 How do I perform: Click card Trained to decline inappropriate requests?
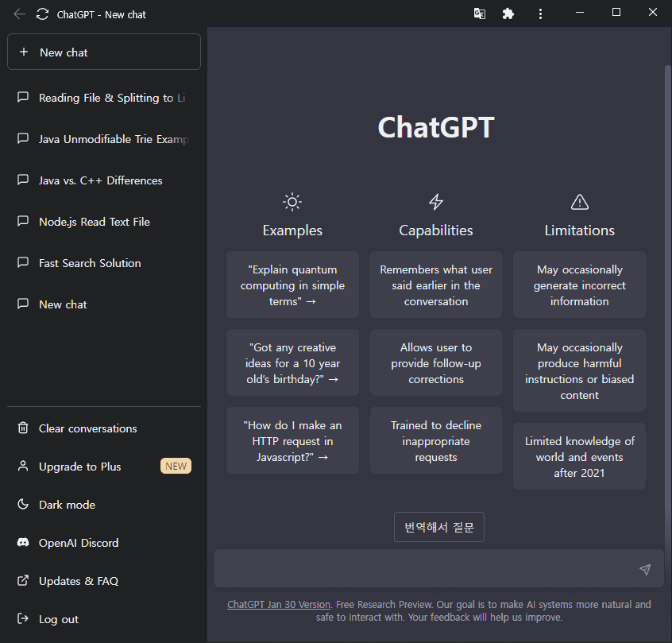[436, 440]
